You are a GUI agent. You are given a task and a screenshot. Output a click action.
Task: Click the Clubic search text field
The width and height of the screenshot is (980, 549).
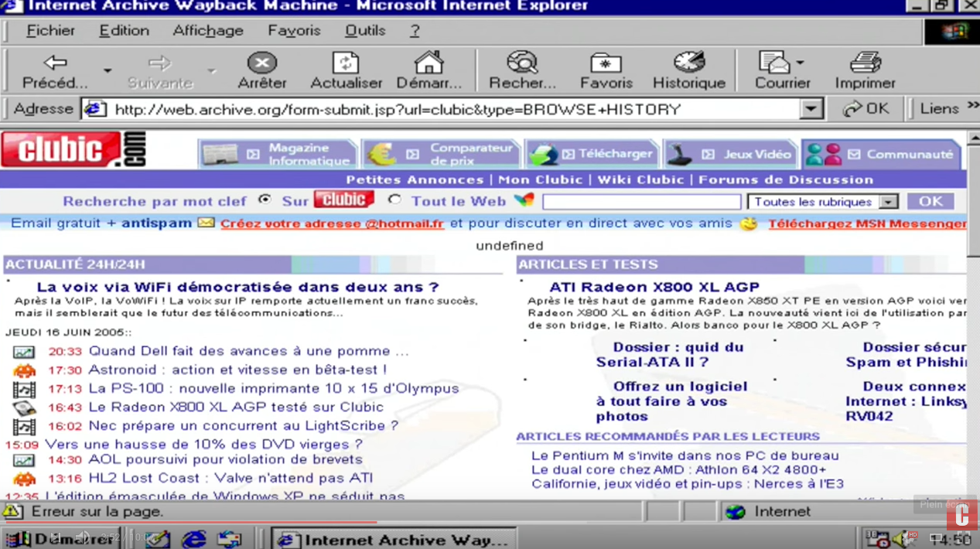pos(642,202)
